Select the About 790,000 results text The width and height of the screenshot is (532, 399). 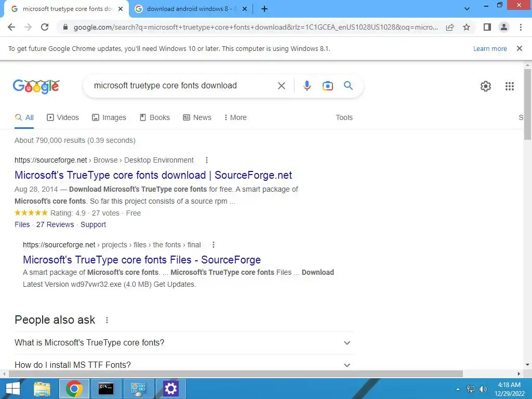pyautogui.click(x=75, y=140)
